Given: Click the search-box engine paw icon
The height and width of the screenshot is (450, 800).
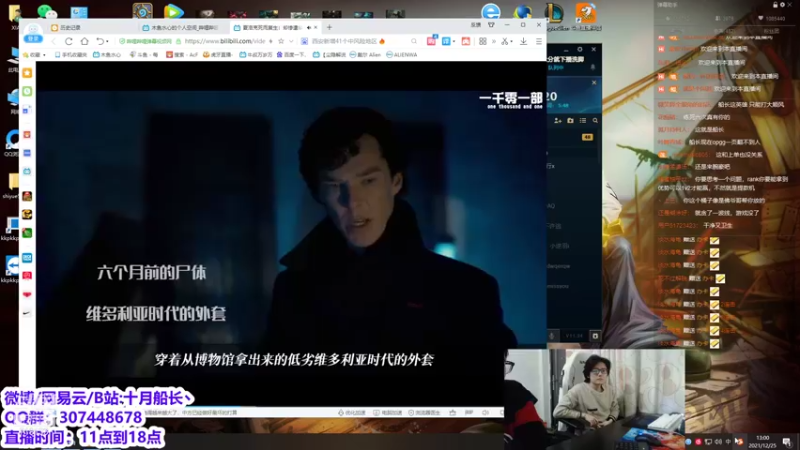Looking at the screenshot, I should (x=305, y=41).
